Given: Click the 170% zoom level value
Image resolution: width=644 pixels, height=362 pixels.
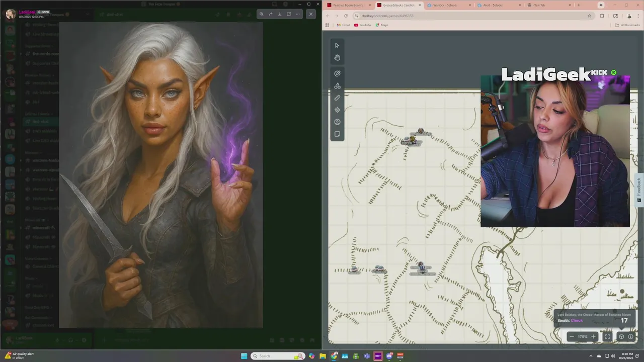Looking at the screenshot, I should [582, 337].
